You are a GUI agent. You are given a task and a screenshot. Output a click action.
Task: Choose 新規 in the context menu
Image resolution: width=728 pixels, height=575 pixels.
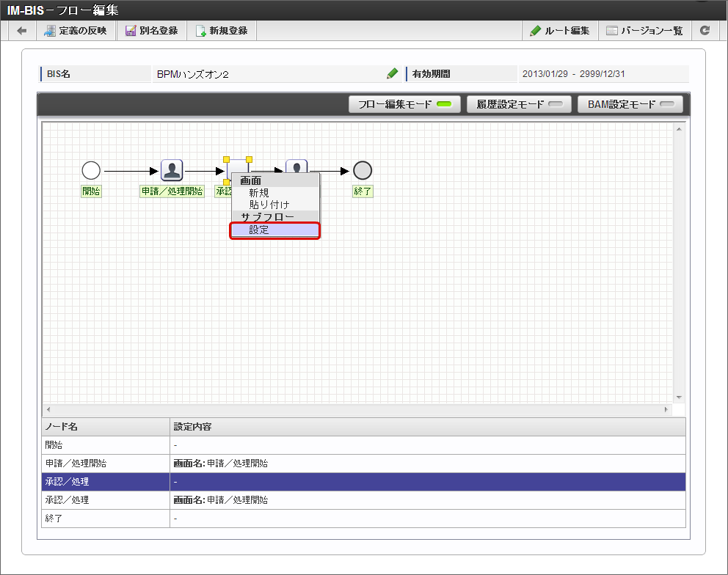tap(258, 193)
